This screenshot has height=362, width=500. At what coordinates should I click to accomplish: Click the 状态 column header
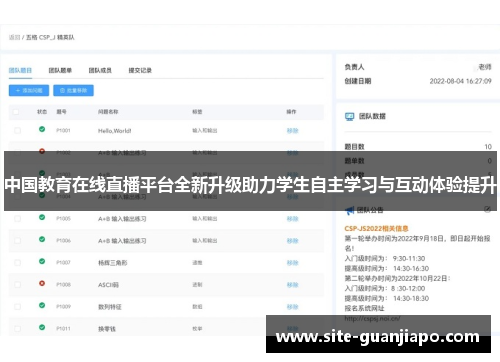(42, 112)
